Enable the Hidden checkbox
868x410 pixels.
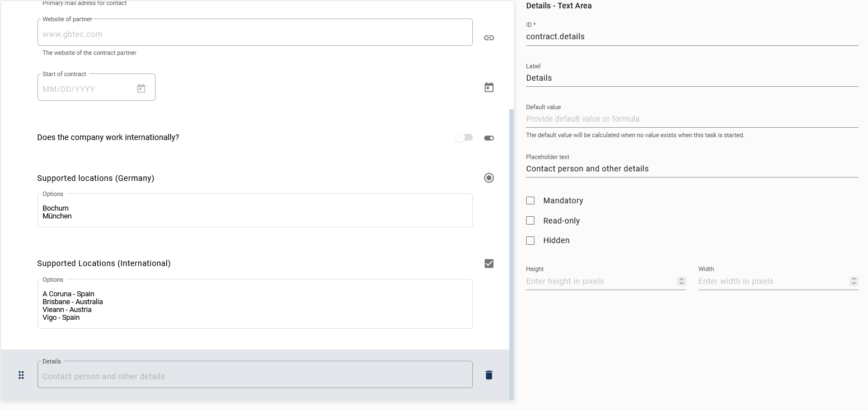pyautogui.click(x=530, y=240)
